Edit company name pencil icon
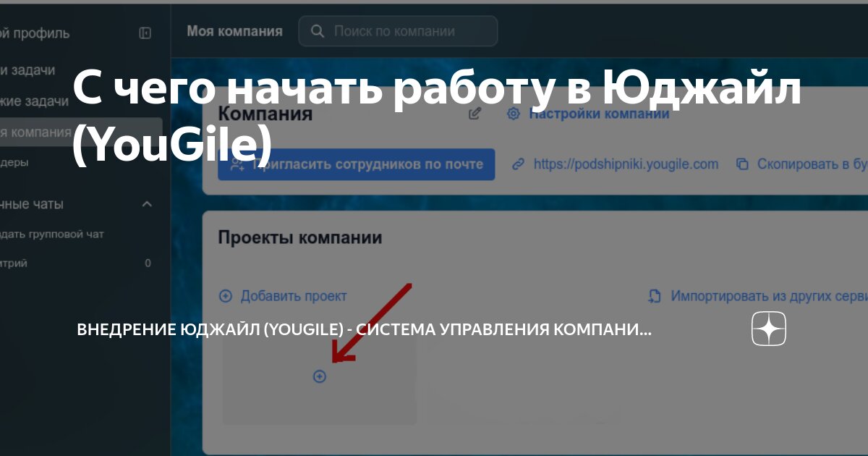The width and height of the screenshot is (868, 456). 475,114
